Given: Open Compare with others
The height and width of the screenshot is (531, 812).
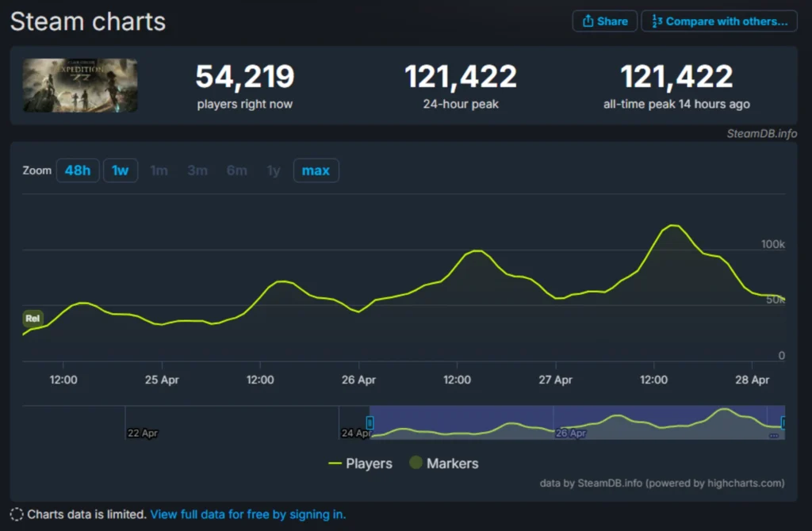Looking at the screenshot, I should pyautogui.click(x=719, y=21).
